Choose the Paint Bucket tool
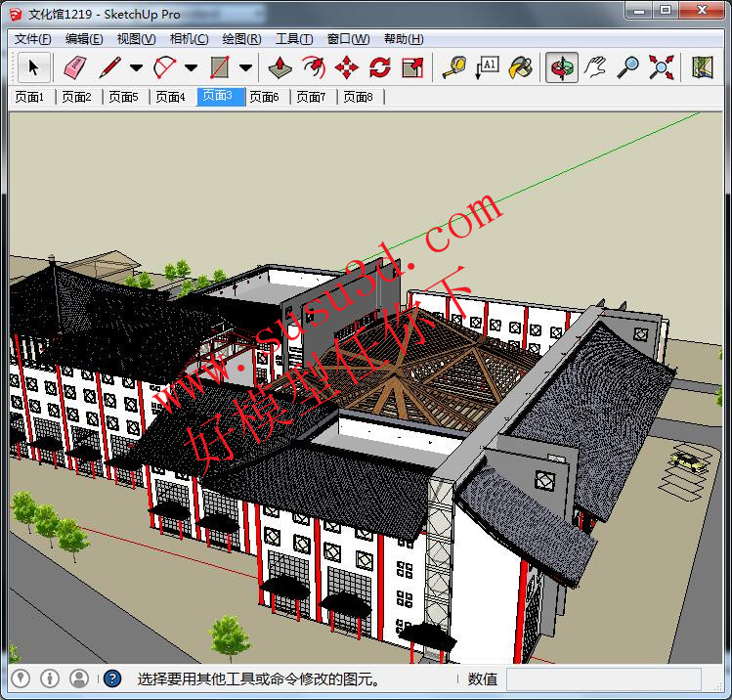Image resolution: width=732 pixels, height=700 pixels. point(521,67)
